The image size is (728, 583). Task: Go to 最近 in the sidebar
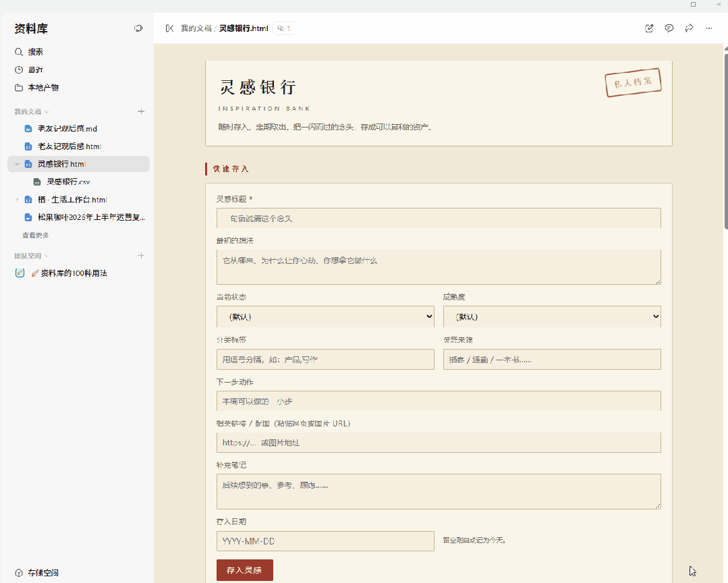[x=35, y=70]
